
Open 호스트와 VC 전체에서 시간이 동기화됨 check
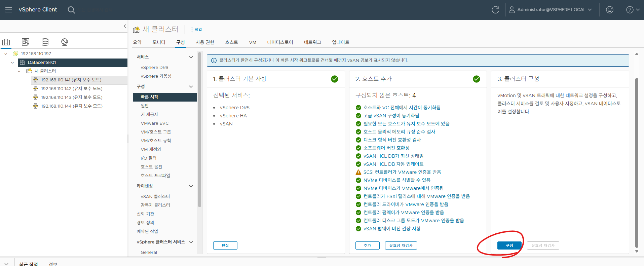click(x=402, y=108)
